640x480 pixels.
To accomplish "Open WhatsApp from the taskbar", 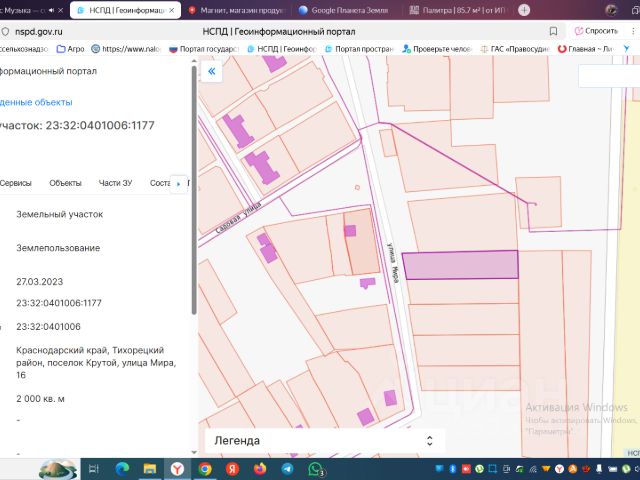I will [315, 468].
